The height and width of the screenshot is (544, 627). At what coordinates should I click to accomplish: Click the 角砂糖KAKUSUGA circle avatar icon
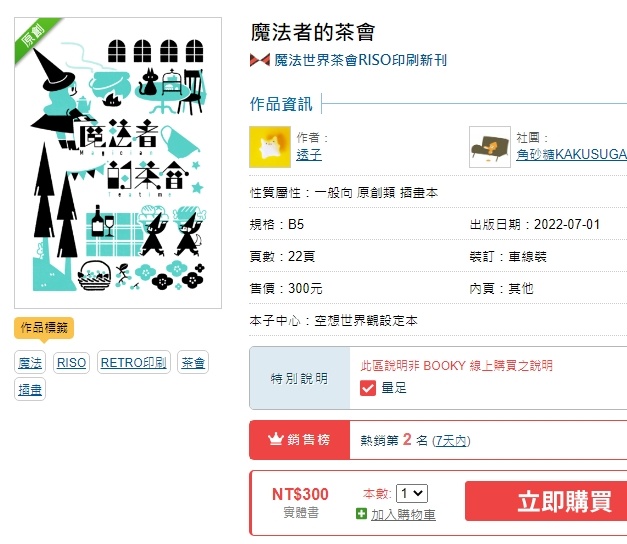point(490,147)
